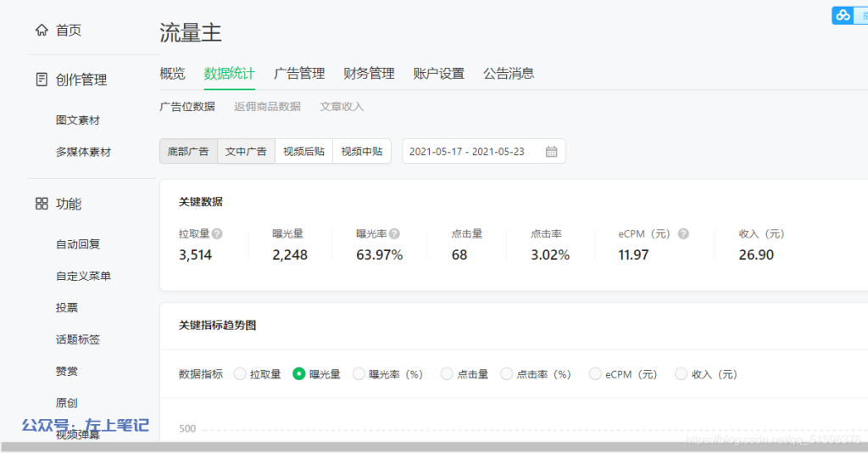Click the home icon beside 首页
The height and width of the screenshot is (453, 868).
coord(42,30)
